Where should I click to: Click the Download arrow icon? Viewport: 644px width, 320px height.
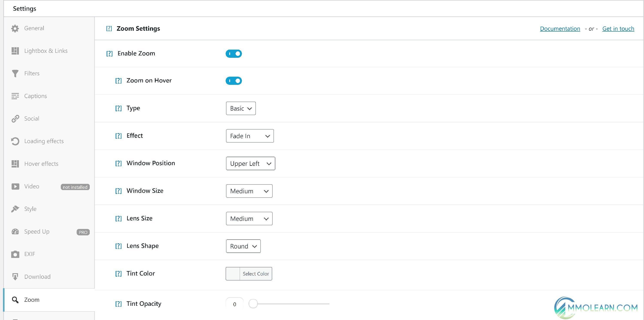tap(15, 277)
